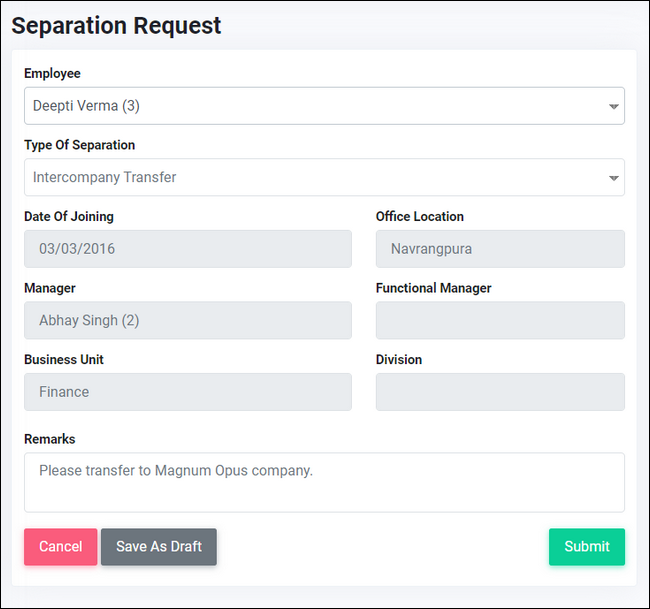
Task: Click the Manager field showing Abhay Singh
Action: click(x=188, y=320)
